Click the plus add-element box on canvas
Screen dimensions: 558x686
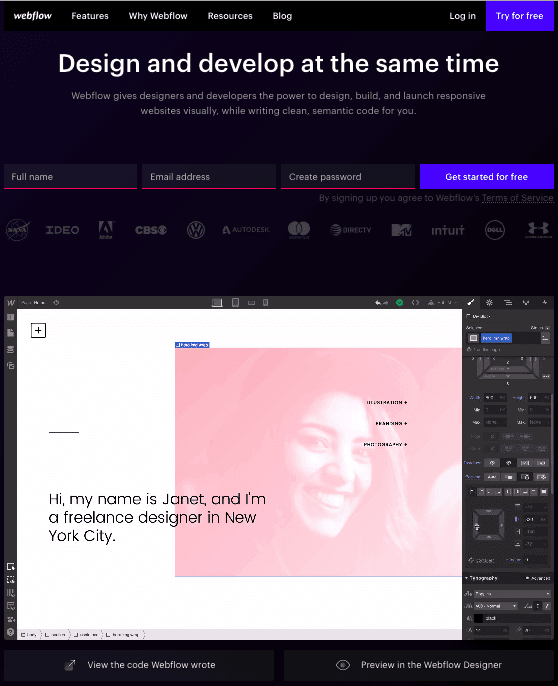coord(39,330)
